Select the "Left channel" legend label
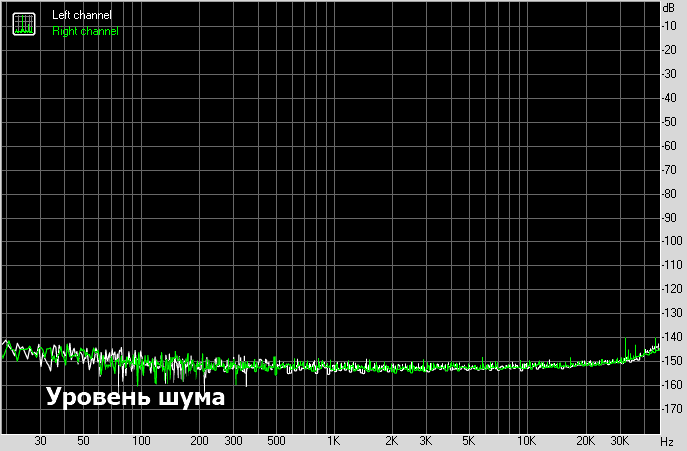Image resolution: width=687 pixels, height=451 pixels. (x=82, y=15)
